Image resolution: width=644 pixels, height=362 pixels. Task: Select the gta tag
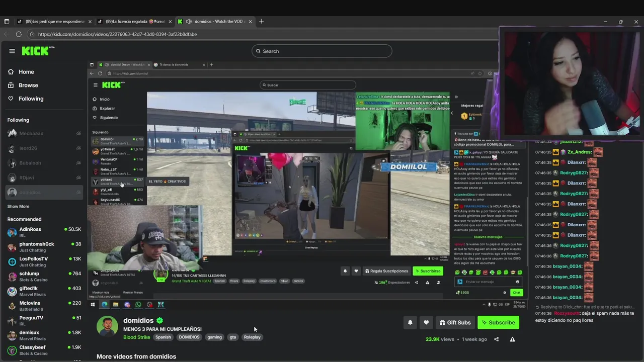point(233,337)
